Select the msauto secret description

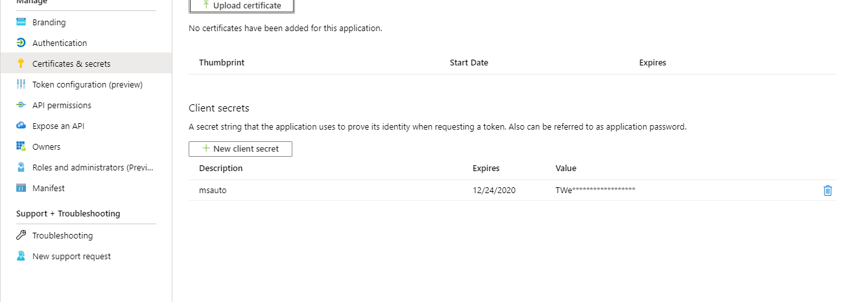tap(213, 191)
